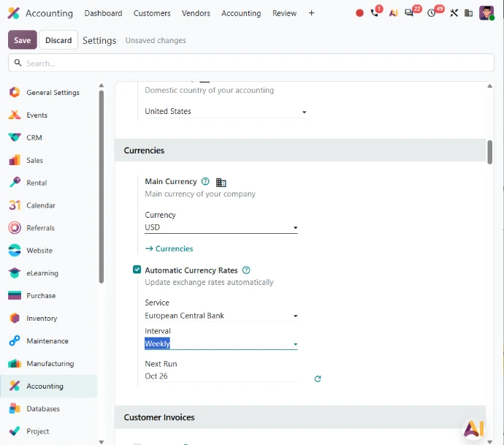
Task: Click the refresh icon next to Next Run
Action: (x=318, y=379)
